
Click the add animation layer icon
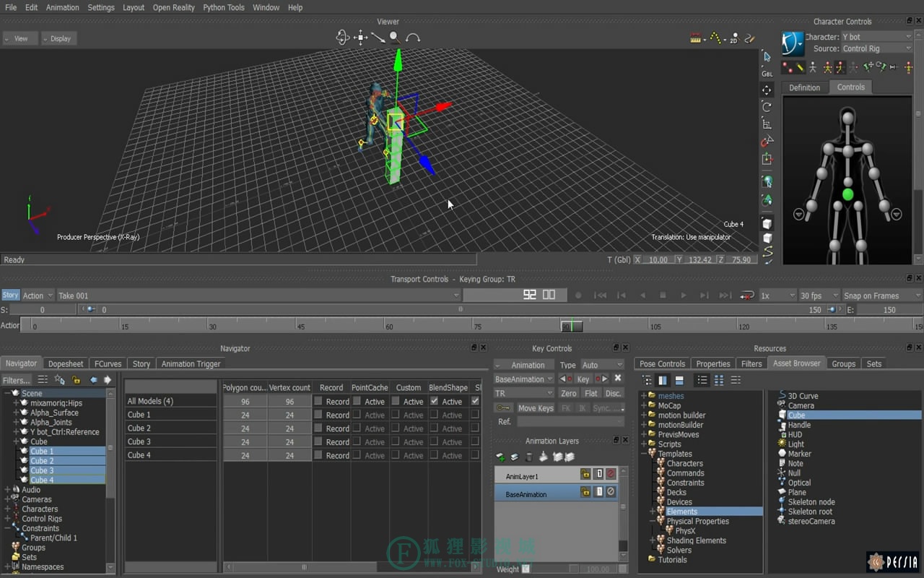[500, 457]
